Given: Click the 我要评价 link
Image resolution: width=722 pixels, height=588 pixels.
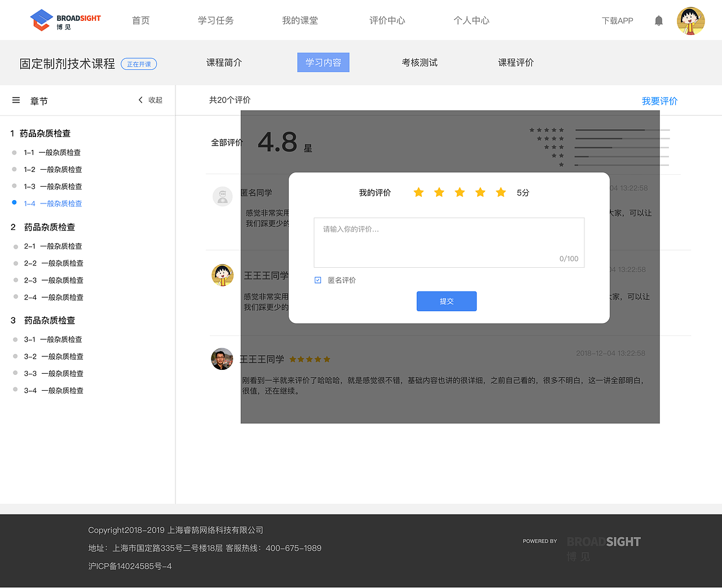Looking at the screenshot, I should click(x=659, y=100).
